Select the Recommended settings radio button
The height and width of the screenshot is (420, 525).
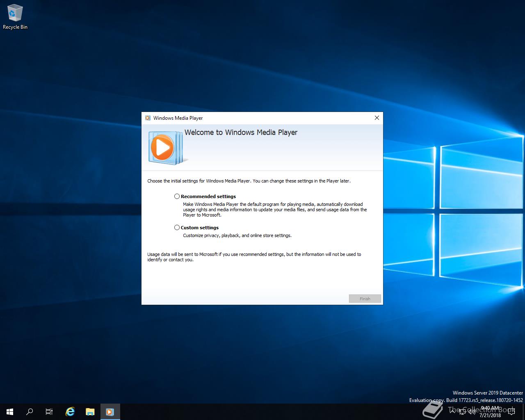click(177, 196)
